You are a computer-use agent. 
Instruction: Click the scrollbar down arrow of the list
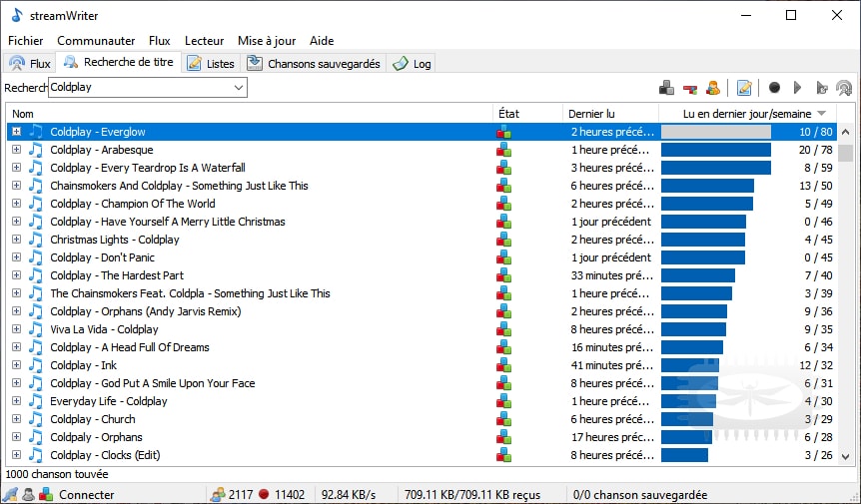pyautogui.click(x=846, y=456)
